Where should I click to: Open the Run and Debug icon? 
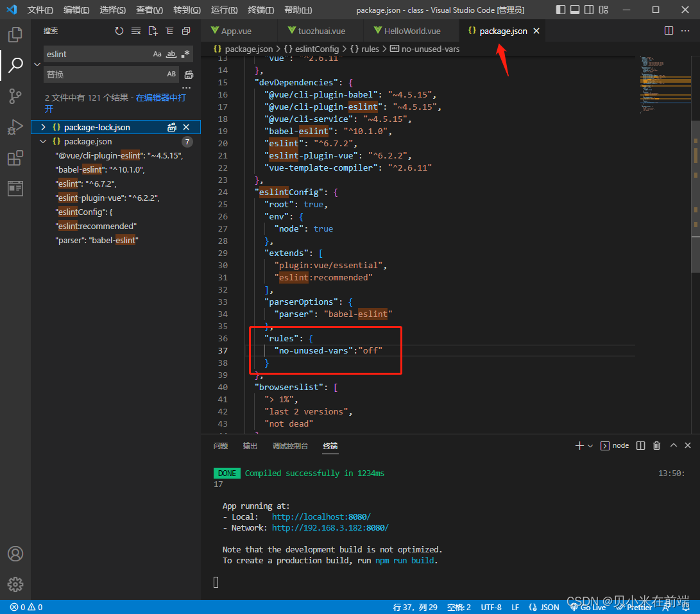(x=15, y=127)
